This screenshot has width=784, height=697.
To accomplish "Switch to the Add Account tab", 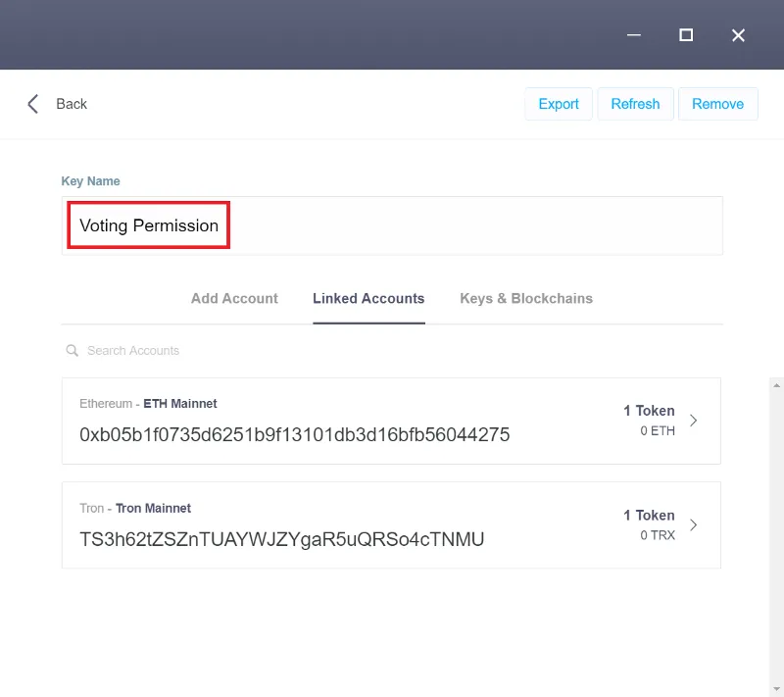I will coord(234,298).
